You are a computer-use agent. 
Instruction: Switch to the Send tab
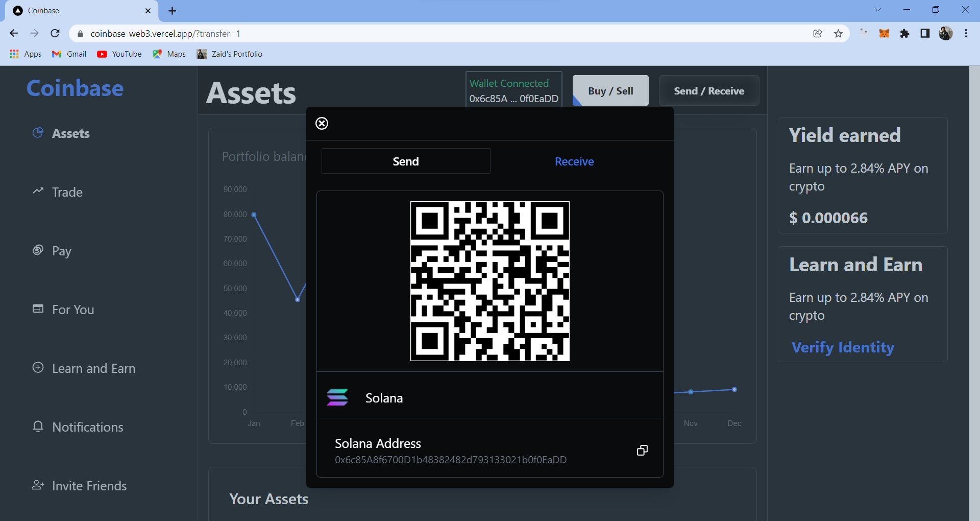(406, 161)
